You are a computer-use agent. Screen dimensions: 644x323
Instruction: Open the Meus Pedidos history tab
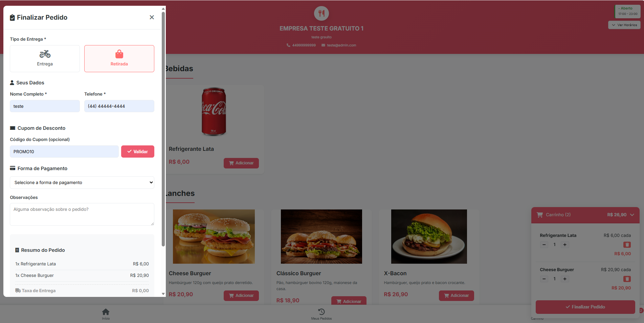[x=321, y=314]
